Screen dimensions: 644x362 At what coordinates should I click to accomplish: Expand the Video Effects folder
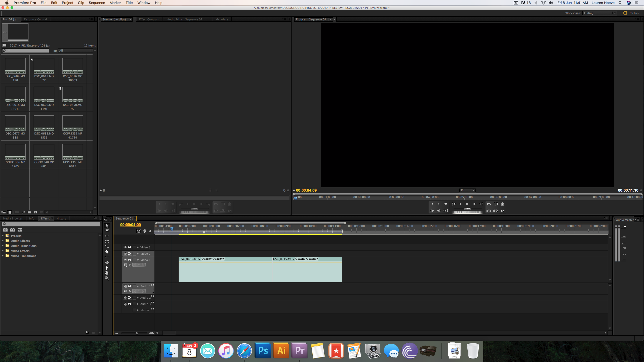(3, 251)
